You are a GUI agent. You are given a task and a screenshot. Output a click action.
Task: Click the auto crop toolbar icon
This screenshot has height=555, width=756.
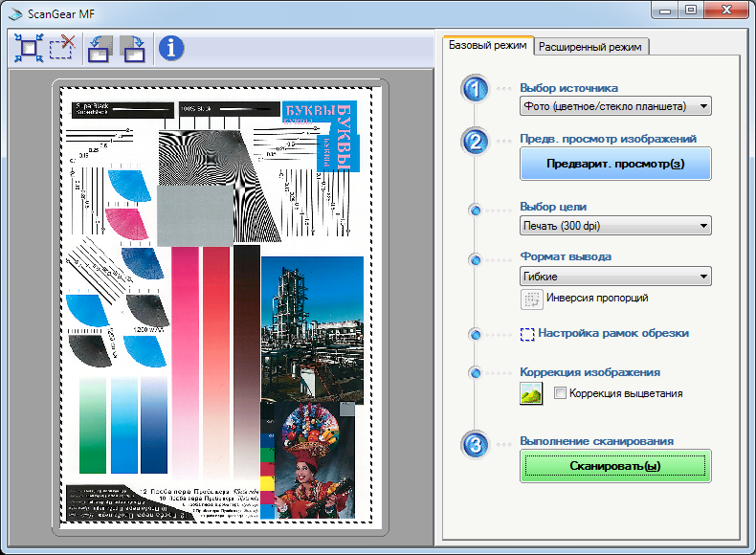pyautogui.click(x=27, y=47)
